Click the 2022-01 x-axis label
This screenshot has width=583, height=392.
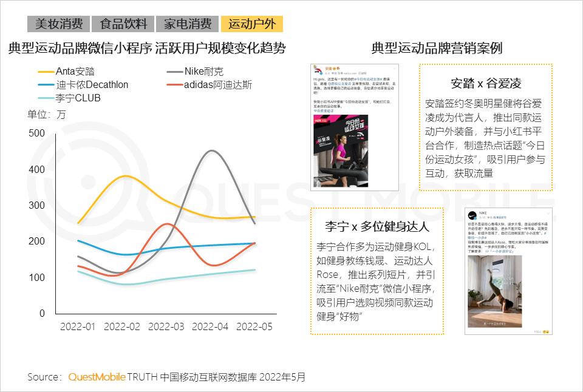[78, 326]
